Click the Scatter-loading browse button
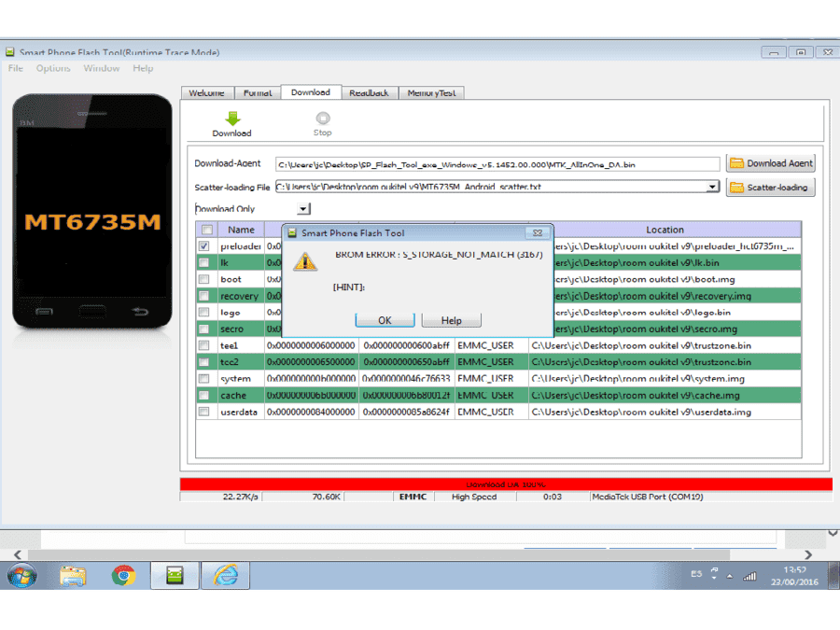 (x=771, y=188)
